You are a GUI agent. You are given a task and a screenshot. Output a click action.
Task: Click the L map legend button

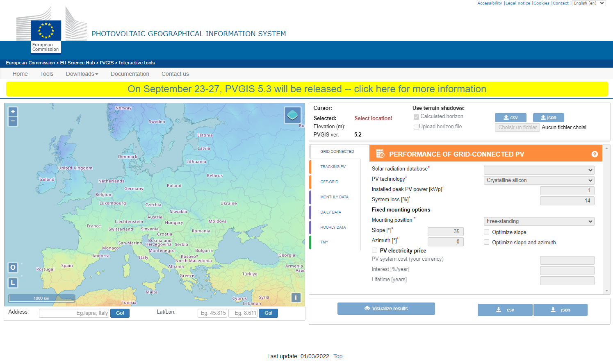pyautogui.click(x=13, y=282)
